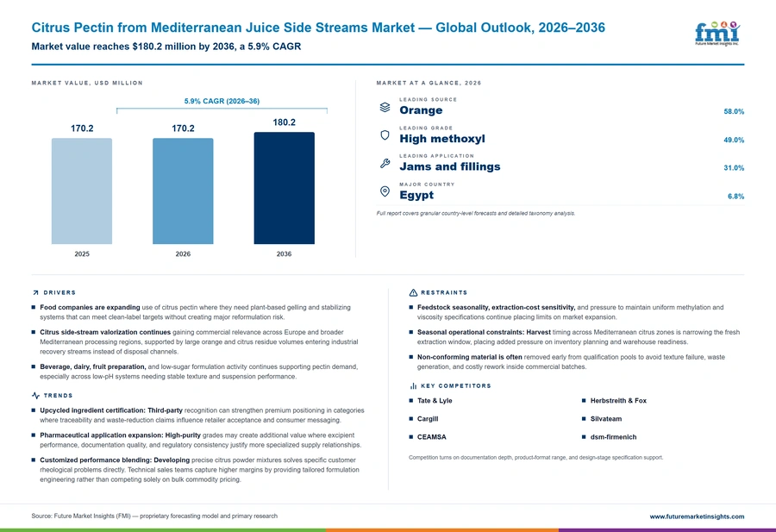Click the full report coverage footnote
The image size is (776, 532).
point(476,213)
